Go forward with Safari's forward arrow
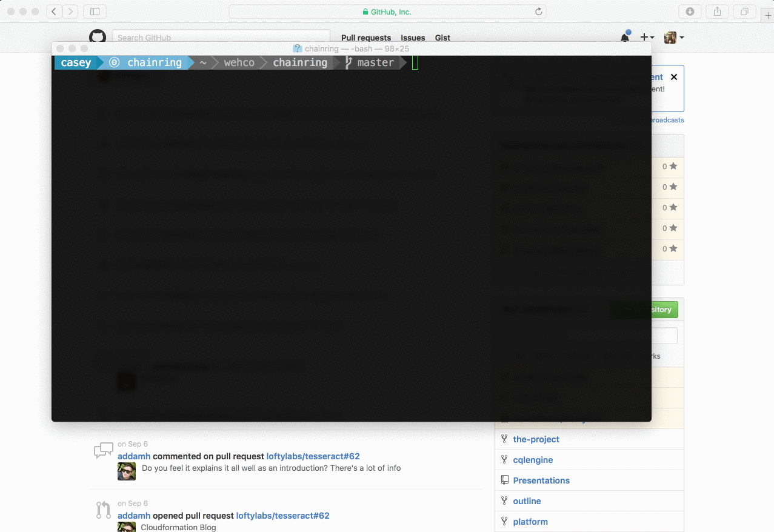 (70, 12)
